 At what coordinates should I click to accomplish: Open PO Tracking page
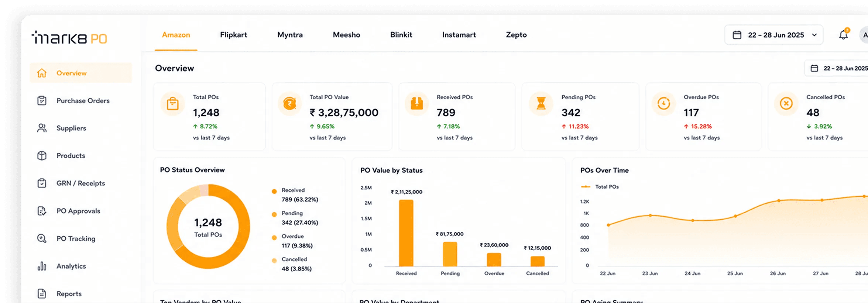click(x=81, y=238)
